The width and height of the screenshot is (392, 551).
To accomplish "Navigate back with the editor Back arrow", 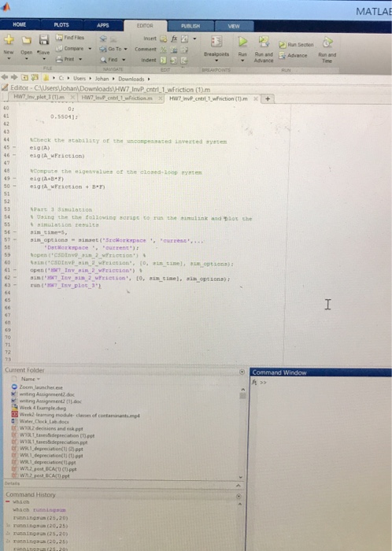I will (103, 38).
